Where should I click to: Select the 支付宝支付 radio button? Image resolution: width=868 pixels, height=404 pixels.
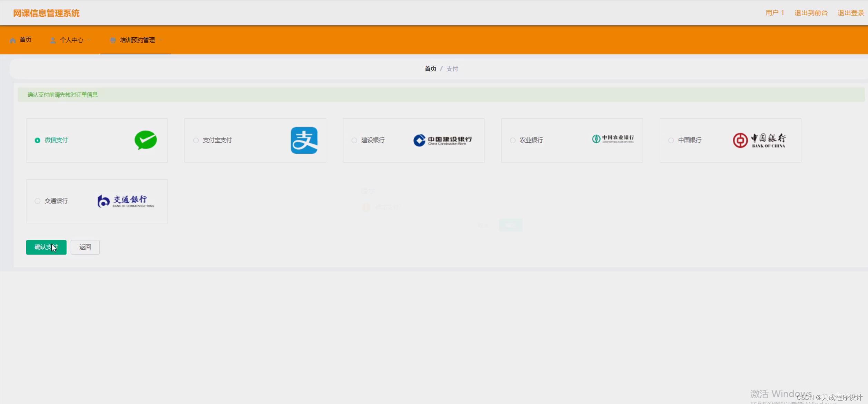tap(196, 140)
